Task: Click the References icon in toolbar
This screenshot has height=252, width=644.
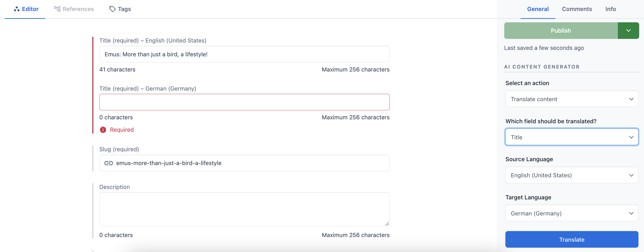Action: pyautogui.click(x=73, y=8)
